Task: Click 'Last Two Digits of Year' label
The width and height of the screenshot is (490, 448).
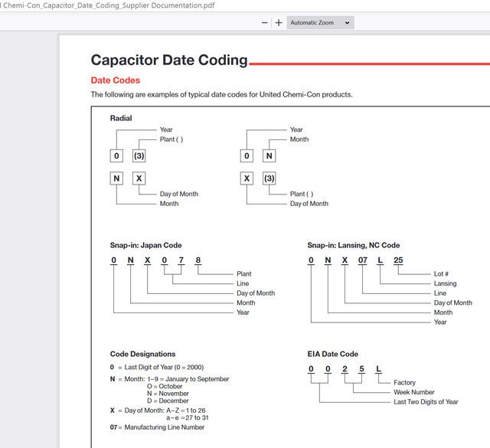Action: (x=426, y=402)
